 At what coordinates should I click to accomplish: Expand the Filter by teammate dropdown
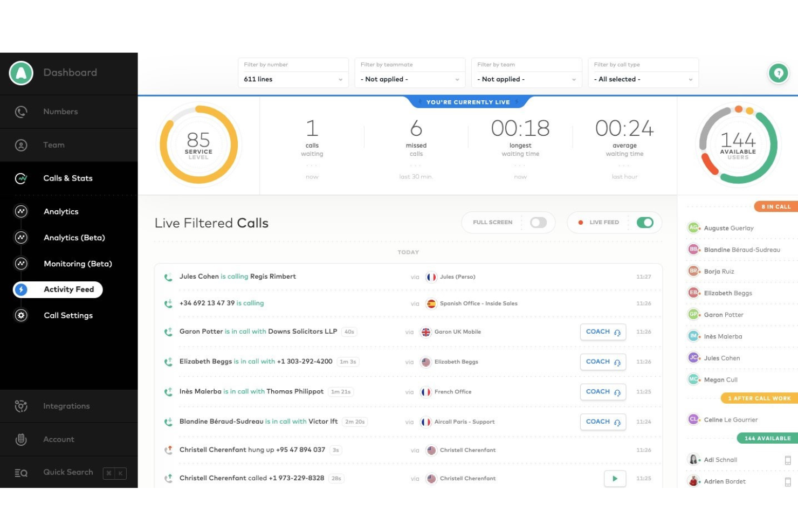coord(410,79)
